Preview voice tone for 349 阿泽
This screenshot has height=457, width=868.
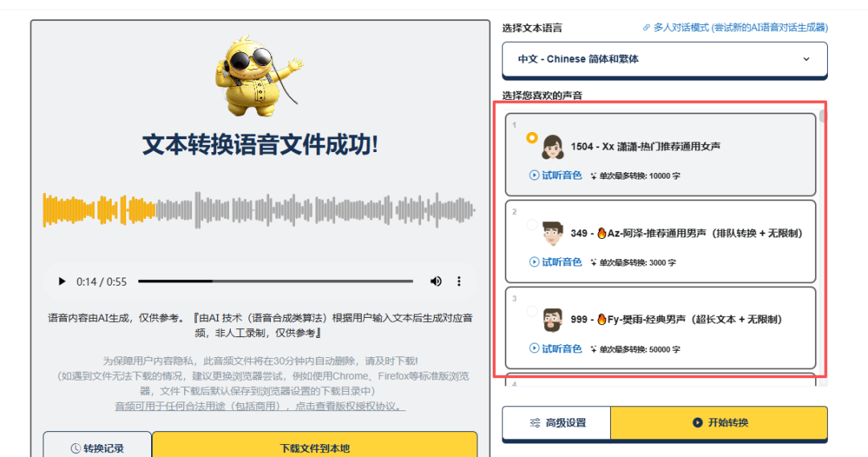click(555, 262)
